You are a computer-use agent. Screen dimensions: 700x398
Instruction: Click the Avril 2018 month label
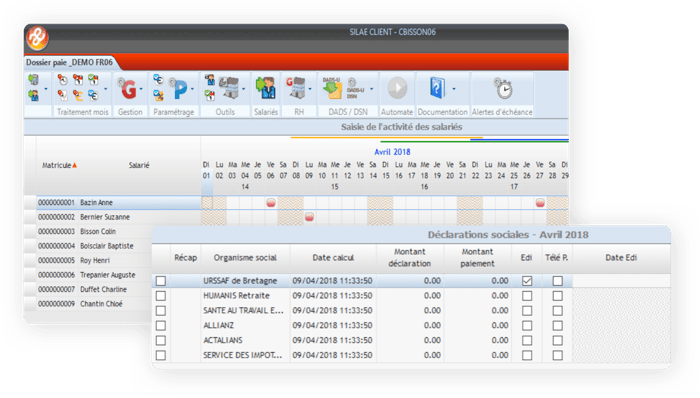pyautogui.click(x=392, y=152)
